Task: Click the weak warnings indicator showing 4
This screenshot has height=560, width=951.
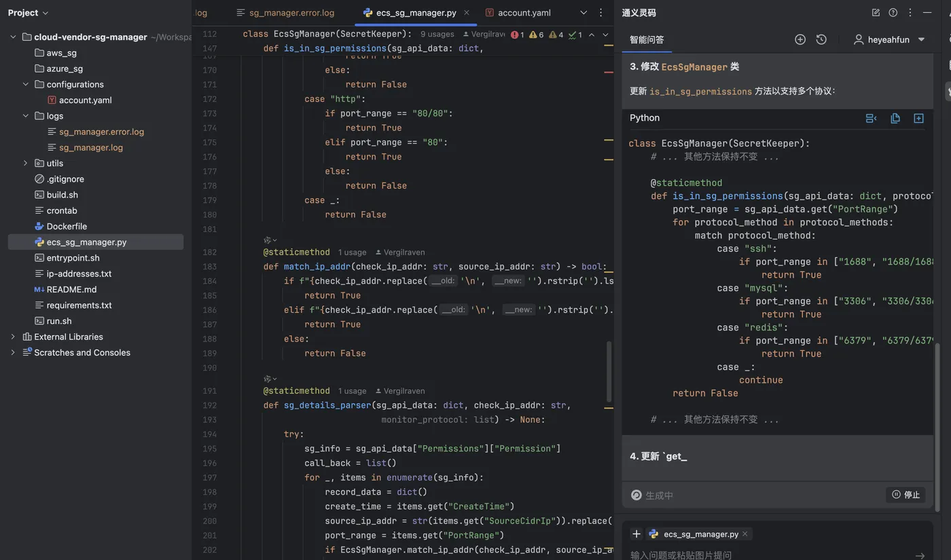Action: click(x=556, y=35)
